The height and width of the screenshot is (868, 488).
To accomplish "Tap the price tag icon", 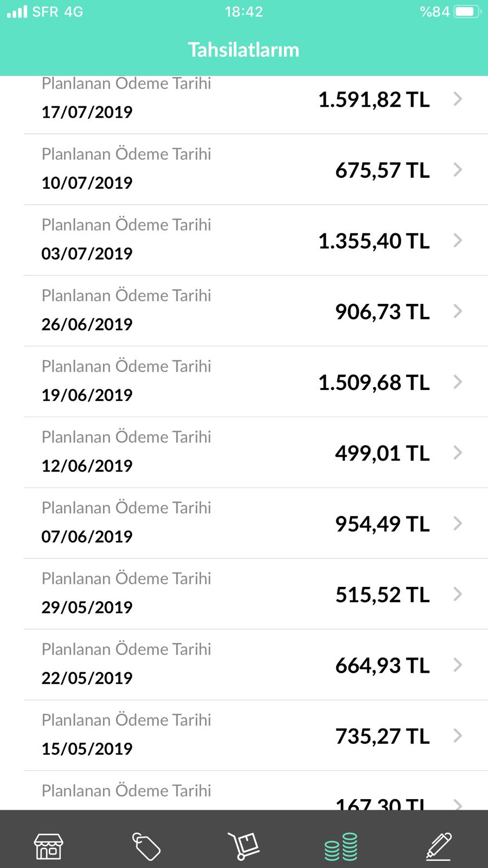I will (146, 846).
